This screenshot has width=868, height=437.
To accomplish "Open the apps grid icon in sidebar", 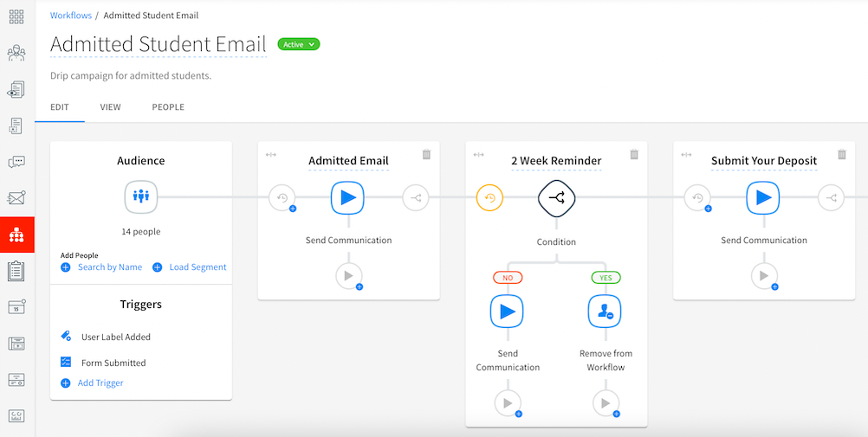I will 16,17.
